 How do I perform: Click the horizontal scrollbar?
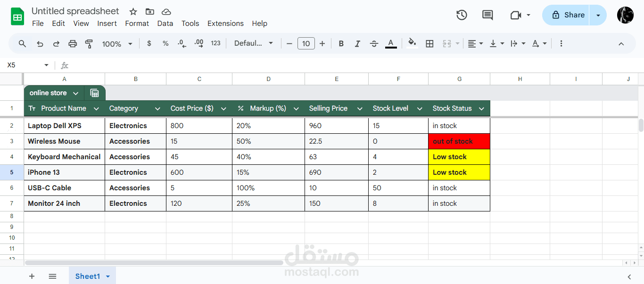pyautogui.click(x=154, y=263)
